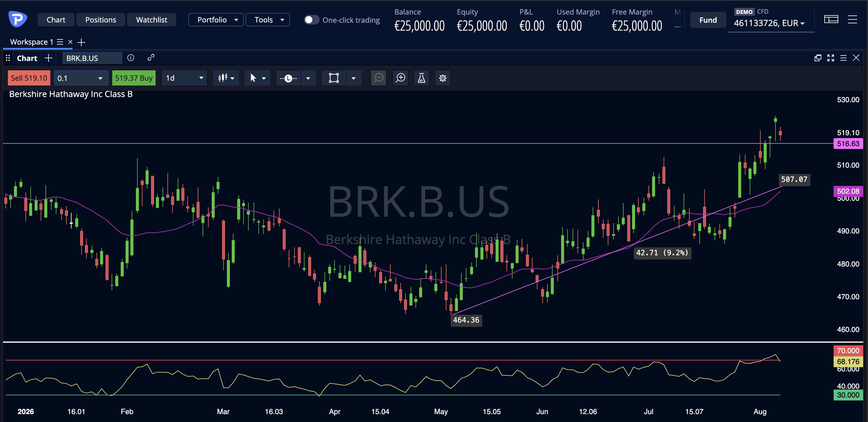Click the 502.08 moving average label
Screen dimensions: 868x422
coord(848,191)
